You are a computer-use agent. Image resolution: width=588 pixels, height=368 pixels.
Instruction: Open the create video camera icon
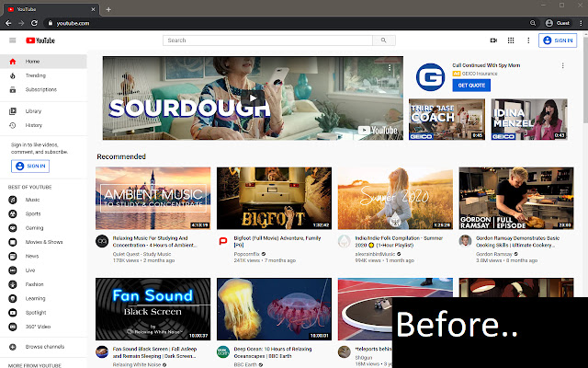pyautogui.click(x=493, y=40)
